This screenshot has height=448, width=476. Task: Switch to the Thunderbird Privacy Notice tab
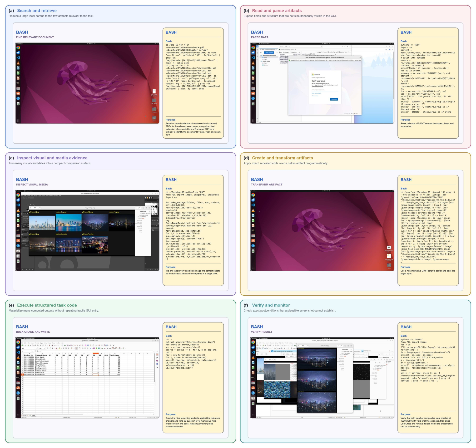[287, 49]
